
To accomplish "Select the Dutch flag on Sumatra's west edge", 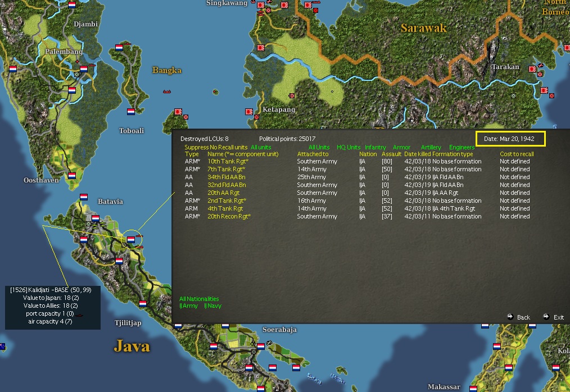I will (x=13, y=69).
